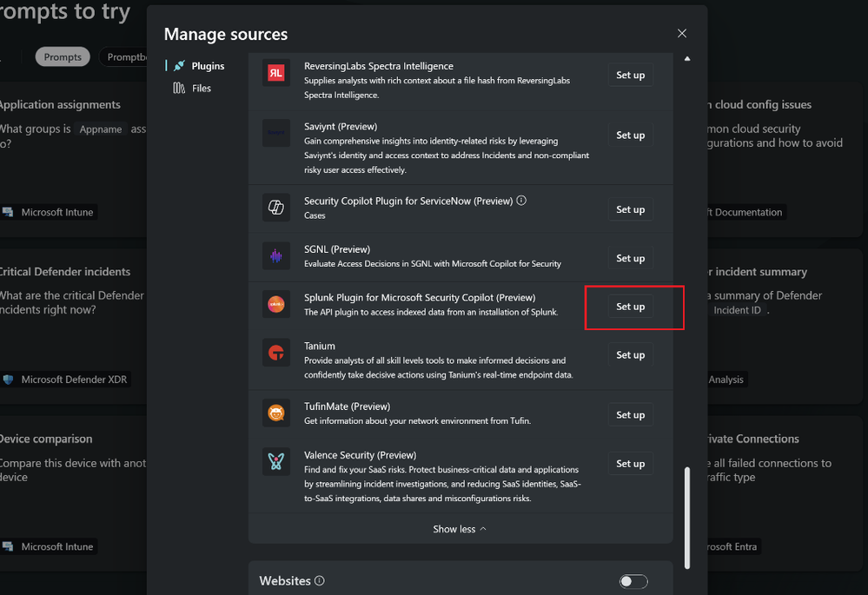Click the 'Tanium' plugin name
868x595 pixels.
click(x=320, y=346)
